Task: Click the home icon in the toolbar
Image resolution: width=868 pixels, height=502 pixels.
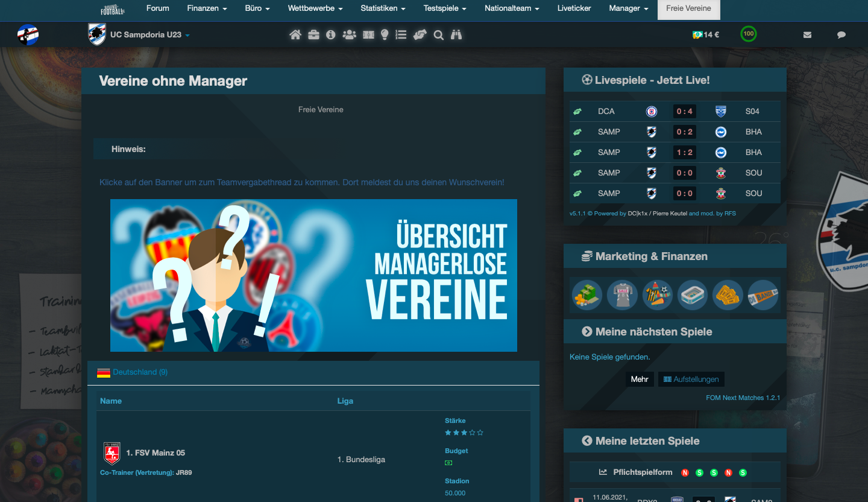Action: (295, 35)
